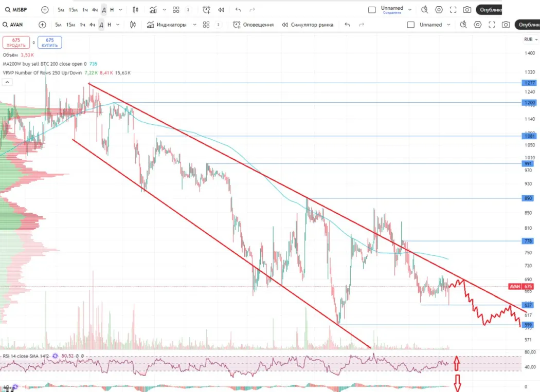
Task: Open the RUB currency dropdown
Action: [x=530, y=40]
